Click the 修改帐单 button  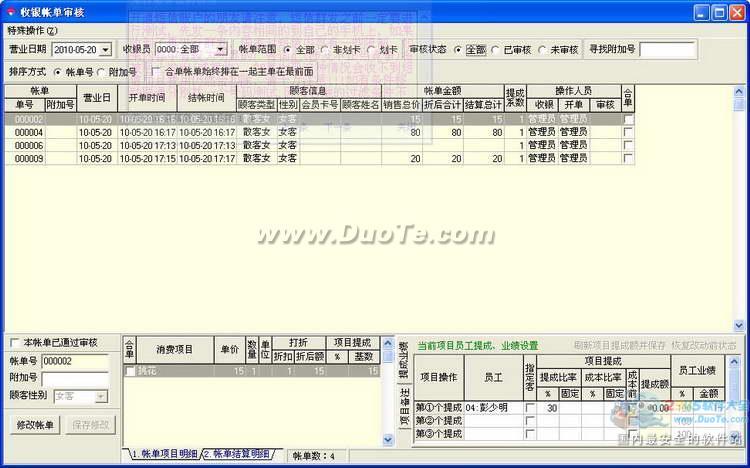tap(34, 425)
